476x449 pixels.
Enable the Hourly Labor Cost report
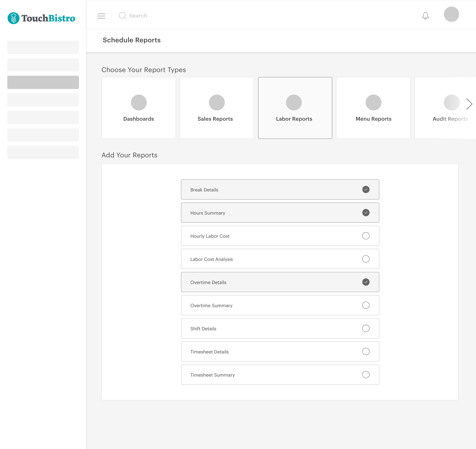(366, 236)
